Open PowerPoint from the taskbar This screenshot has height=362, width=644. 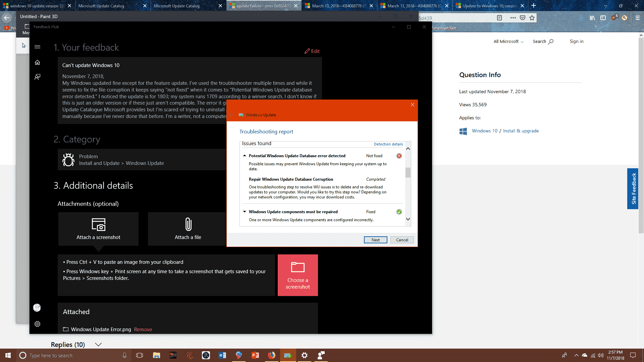pos(255,355)
